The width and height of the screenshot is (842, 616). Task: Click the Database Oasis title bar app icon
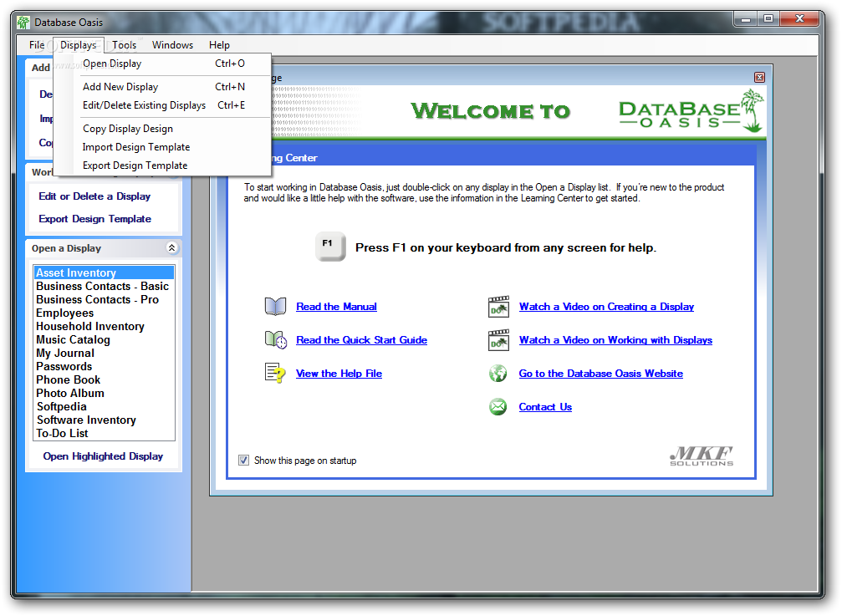23,23
